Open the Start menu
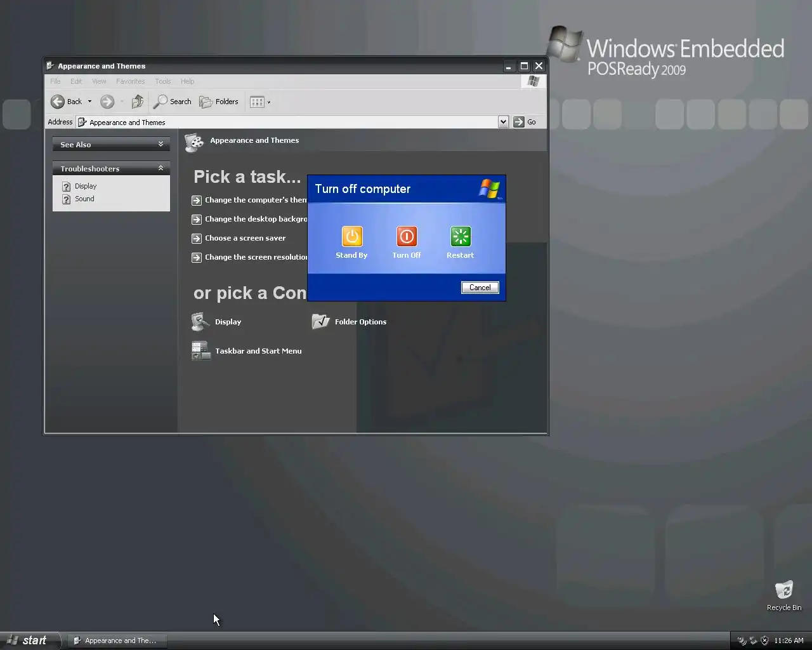 tap(30, 640)
